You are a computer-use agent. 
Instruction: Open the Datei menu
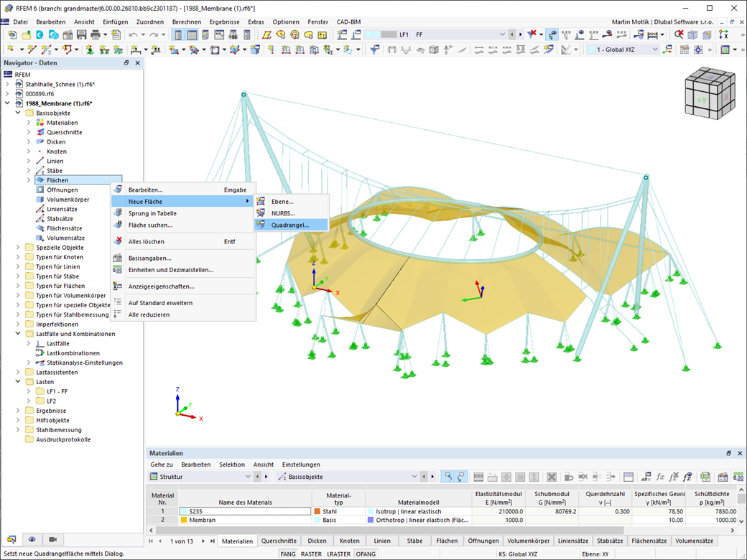pyautogui.click(x=21, y=22)
